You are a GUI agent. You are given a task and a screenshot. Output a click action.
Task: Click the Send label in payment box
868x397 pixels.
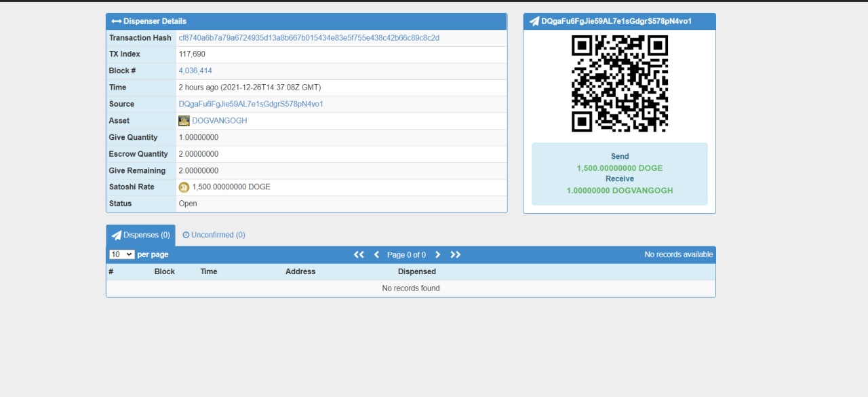(620, 157)
